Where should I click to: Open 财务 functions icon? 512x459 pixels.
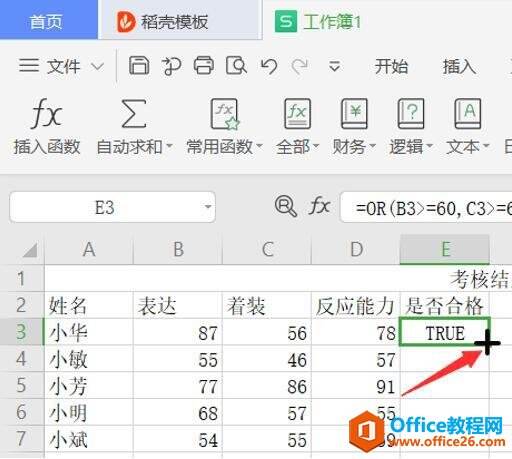354,114
